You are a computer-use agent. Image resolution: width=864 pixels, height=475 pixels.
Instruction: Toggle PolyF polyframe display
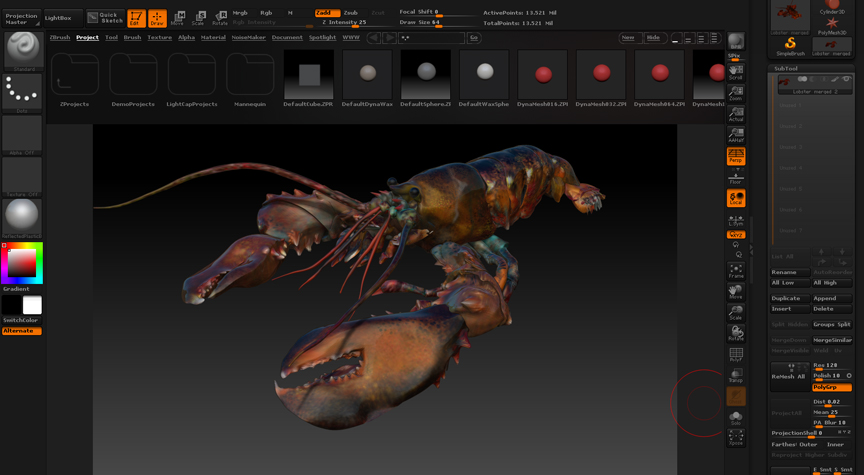click(736, 354)
